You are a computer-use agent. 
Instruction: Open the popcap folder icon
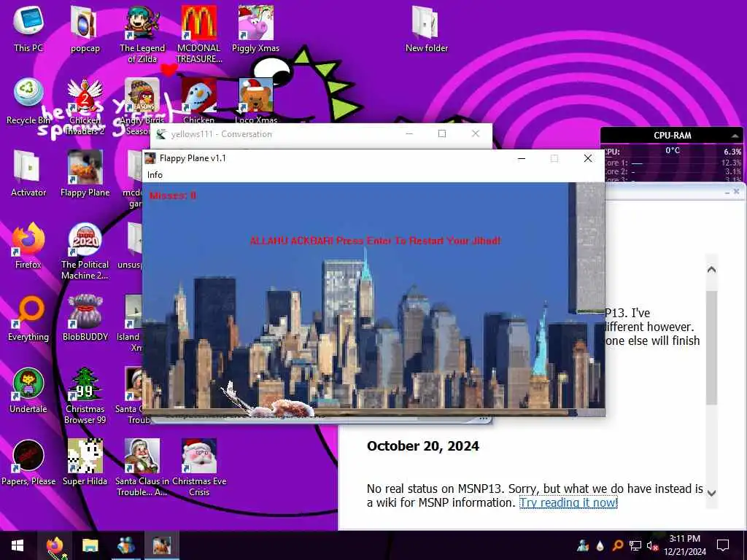pos(85,28)
